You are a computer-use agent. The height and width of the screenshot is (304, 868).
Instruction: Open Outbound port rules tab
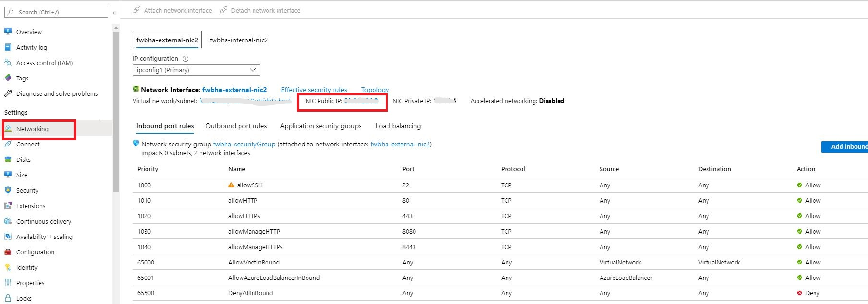point(236,126)
